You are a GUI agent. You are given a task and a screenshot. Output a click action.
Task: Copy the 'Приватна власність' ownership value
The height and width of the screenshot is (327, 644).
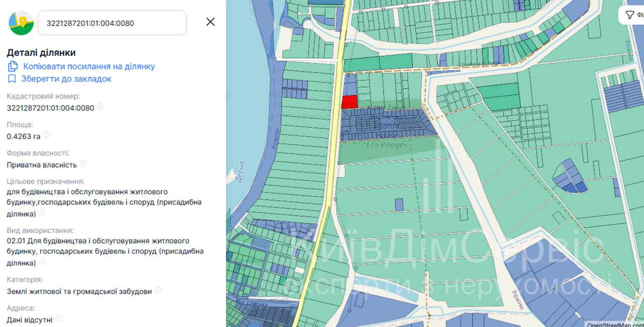pyautogui.click(x=83, y=163)
